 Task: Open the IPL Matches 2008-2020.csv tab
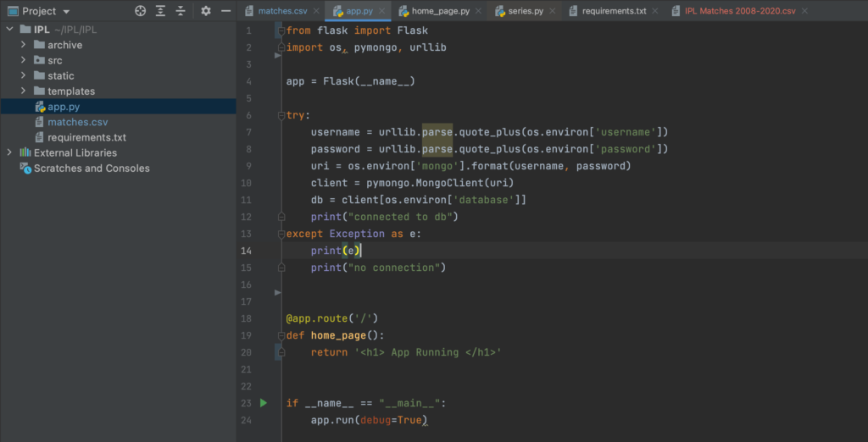pyautogui.click(x=740, y=12)
